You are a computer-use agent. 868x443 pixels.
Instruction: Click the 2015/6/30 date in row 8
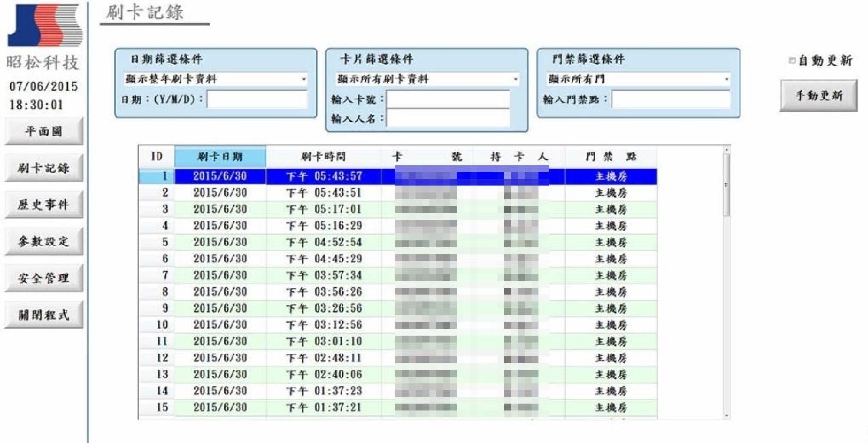pyautogui.click(x=220, y=292)
